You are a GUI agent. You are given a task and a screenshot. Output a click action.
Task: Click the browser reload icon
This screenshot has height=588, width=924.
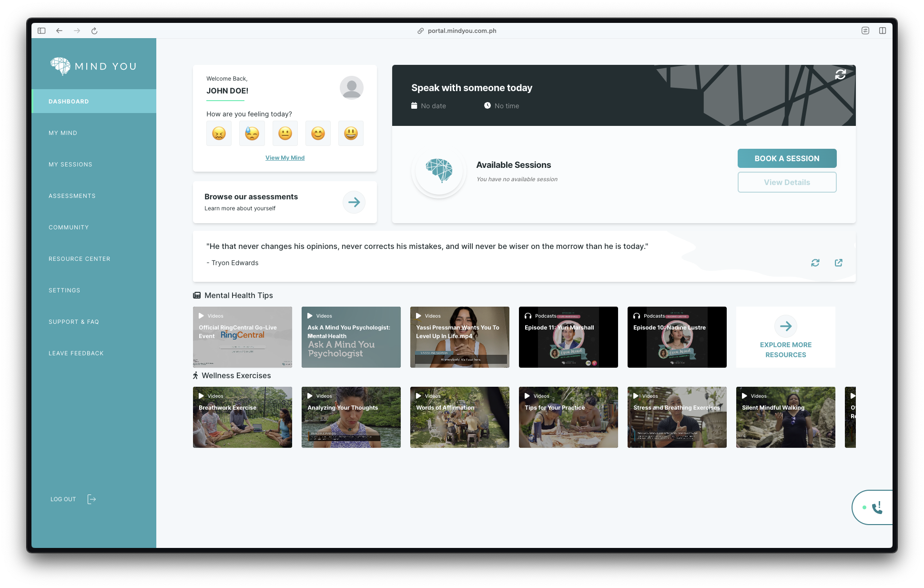tap(94, 31)
